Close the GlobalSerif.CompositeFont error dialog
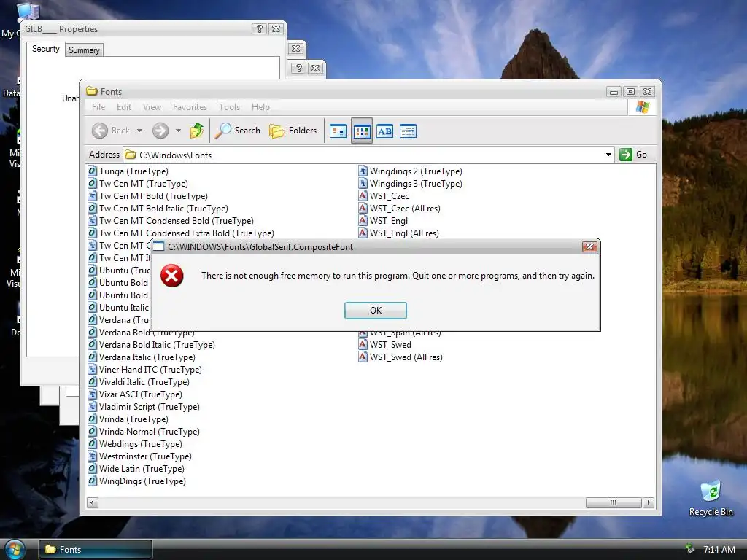The width and height of the screenshot is (747, 560). point(589,246)
